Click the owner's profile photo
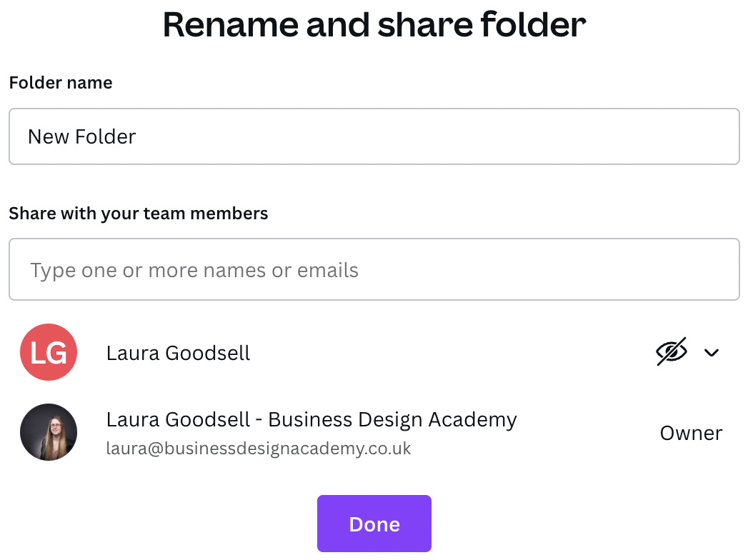The image size is (753, 560). (49, 432)
